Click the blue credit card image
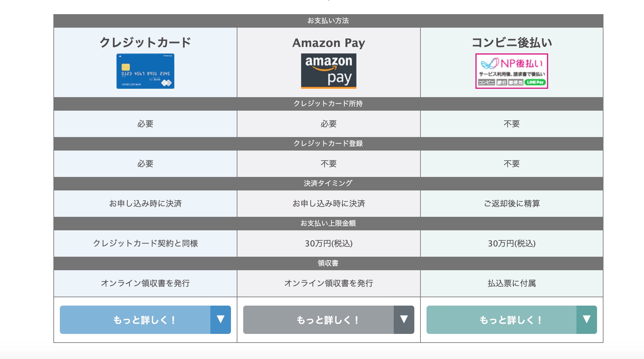This screenshot has height=359, width=644. tap(145, 71)
